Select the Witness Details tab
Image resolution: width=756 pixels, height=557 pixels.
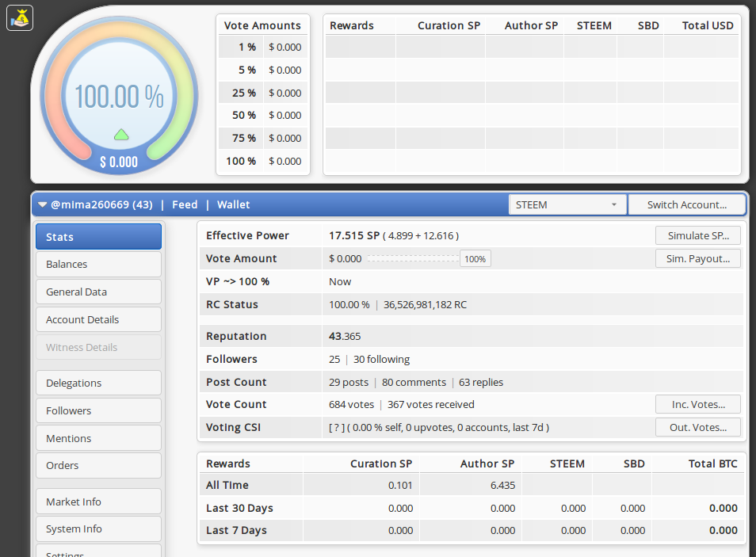click(x=98, y=347)
